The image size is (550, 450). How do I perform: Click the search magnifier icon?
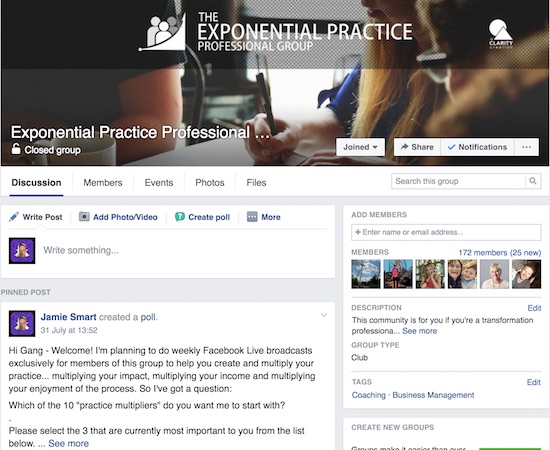(533, 181)
